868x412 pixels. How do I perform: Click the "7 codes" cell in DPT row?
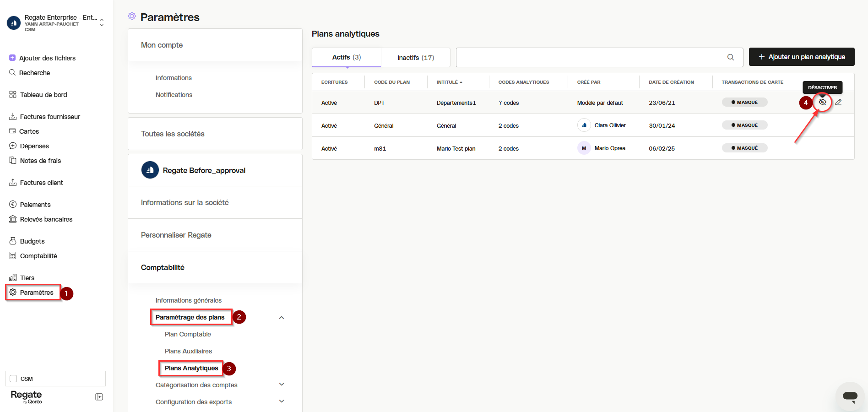coord(509,103)
